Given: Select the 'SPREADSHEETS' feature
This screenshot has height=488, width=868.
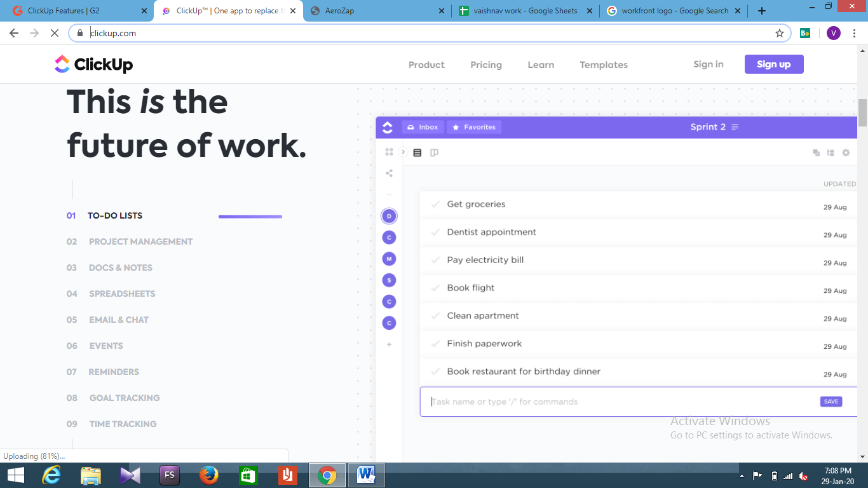Looking at the screenshot, I should point(122,294).
